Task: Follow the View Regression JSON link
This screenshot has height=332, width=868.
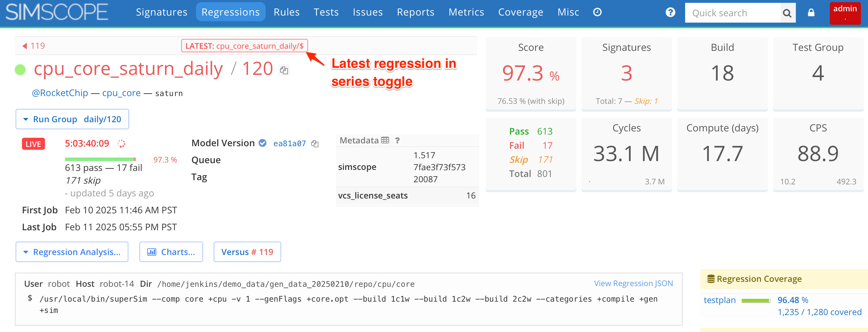Action: coord(633,283)
